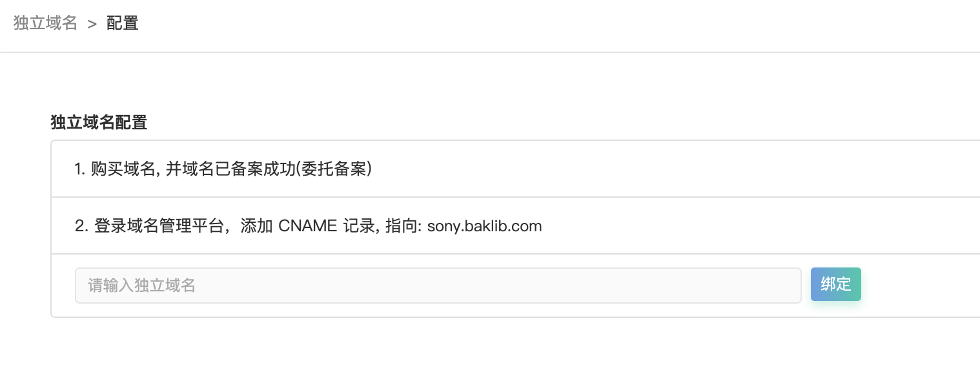Focus the 请输入独立域名 input field
Image resolution: width=980 pixels, height=376 pixels.
click(438, 285)
